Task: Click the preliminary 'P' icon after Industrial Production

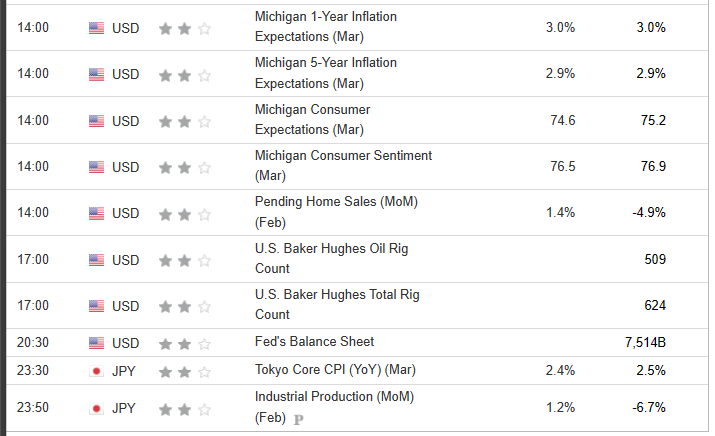Action: (298, 418)
